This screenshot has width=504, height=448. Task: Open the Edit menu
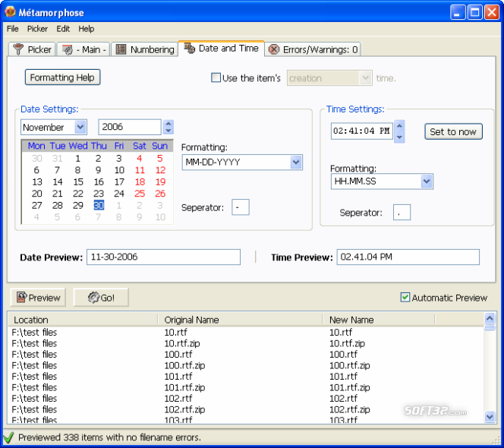click(63, 29)
